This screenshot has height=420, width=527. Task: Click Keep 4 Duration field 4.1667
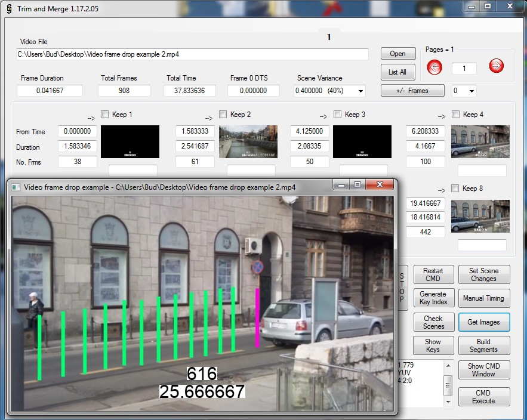click(x=426, y=146)
